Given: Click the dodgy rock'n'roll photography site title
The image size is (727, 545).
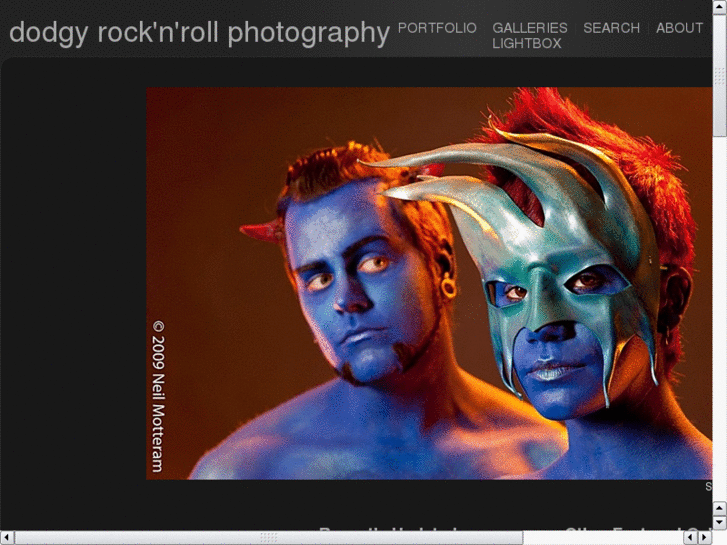Looking at the screenshot, I should pos(199,33).
